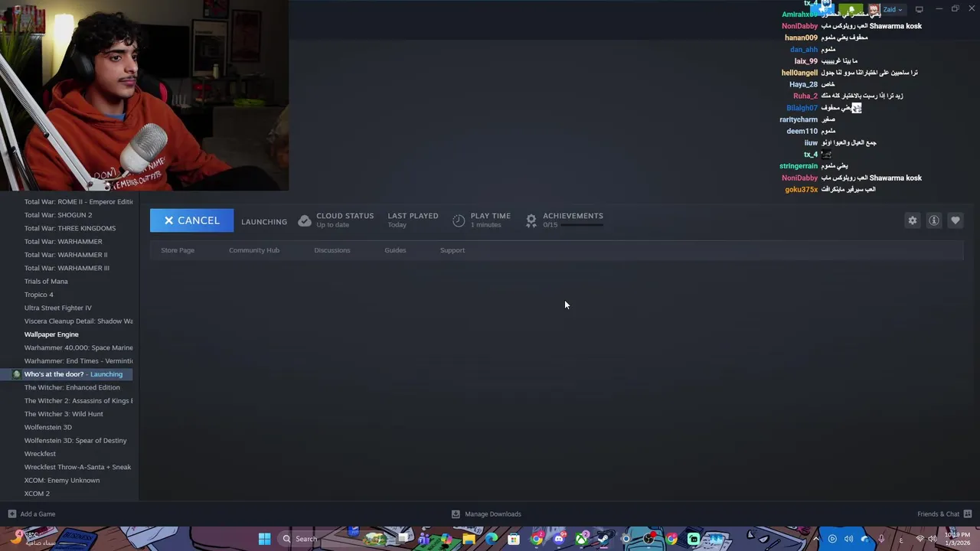The height and width of the screenshot is (551, 980).
Task: Open the game info icon
Action: pos(934,220)
